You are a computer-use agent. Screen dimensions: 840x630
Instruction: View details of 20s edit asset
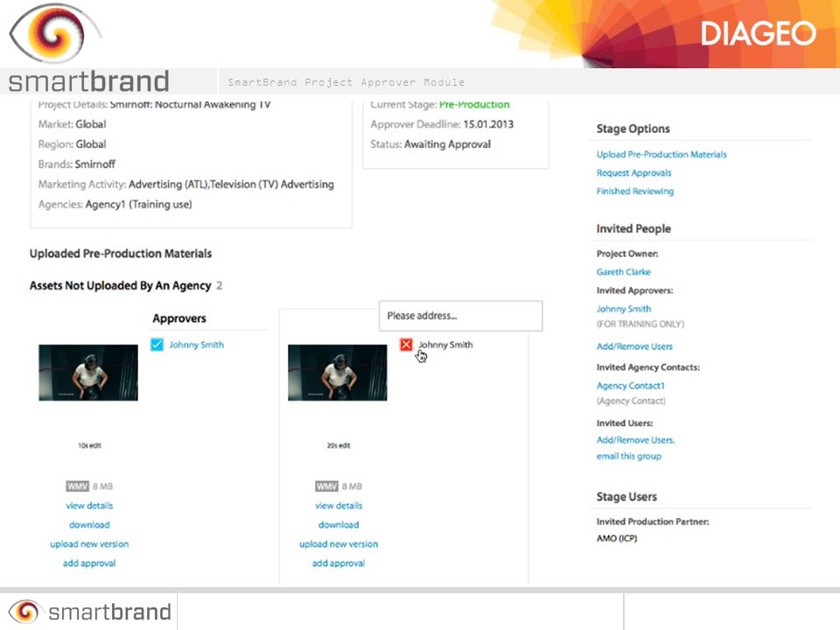(x=339, y=505)
